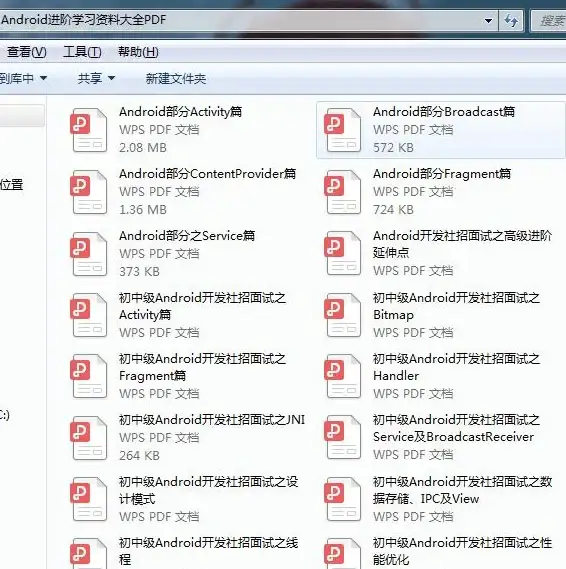The height and width of the screenshot is (569, 566).
Task: Click the 2.08 MB size label
Action: pos(143,148)
